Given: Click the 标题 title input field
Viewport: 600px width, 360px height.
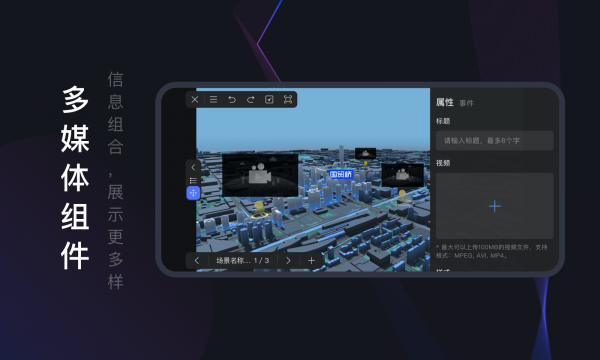Looking at the screenshot, I should 494,140.
